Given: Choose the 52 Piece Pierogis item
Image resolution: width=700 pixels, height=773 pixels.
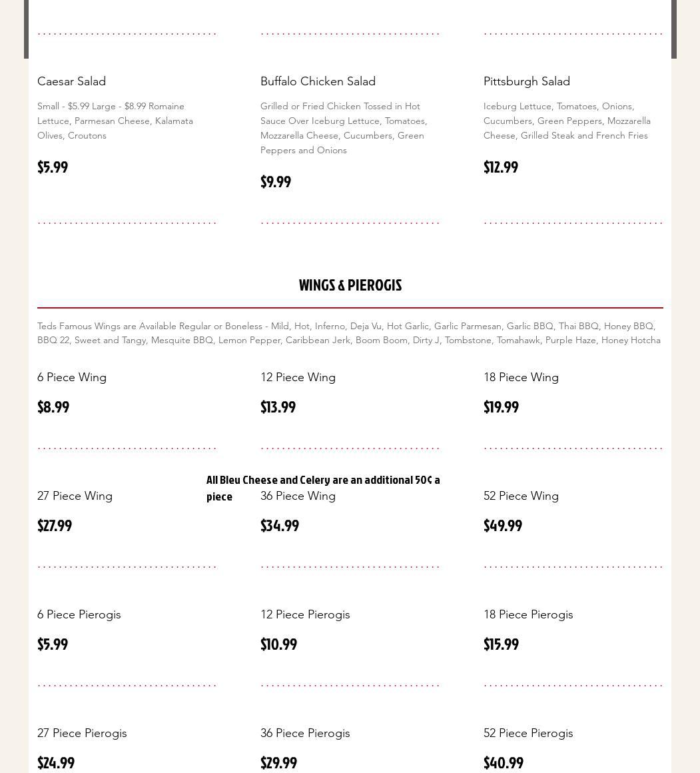Looking at the screenshot, I should [x=528, y=733].
